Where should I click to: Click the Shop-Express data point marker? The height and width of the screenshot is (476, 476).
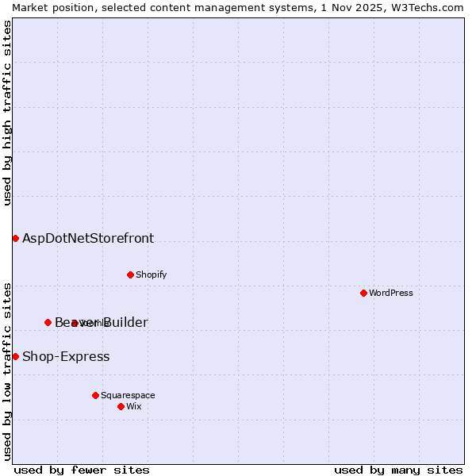click(x=15, y=356)
